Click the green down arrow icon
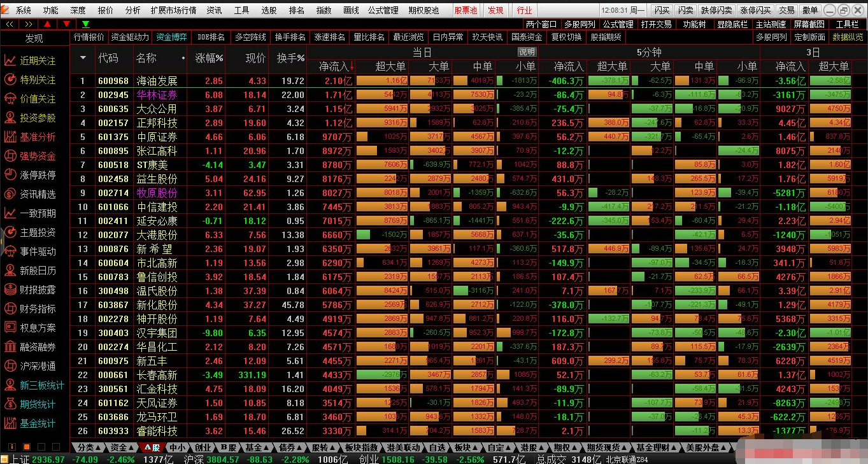This screenshot has width=868, height=464. click(85, 24)
